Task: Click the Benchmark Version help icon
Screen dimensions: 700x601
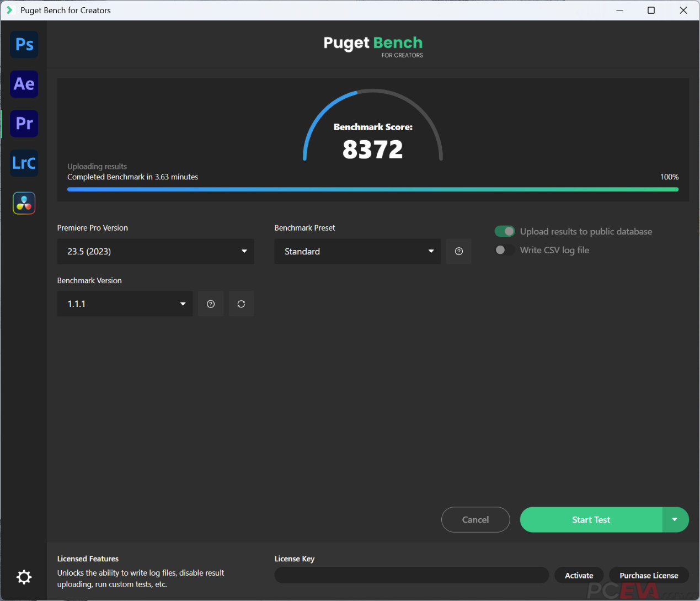Action: [211, 304]
